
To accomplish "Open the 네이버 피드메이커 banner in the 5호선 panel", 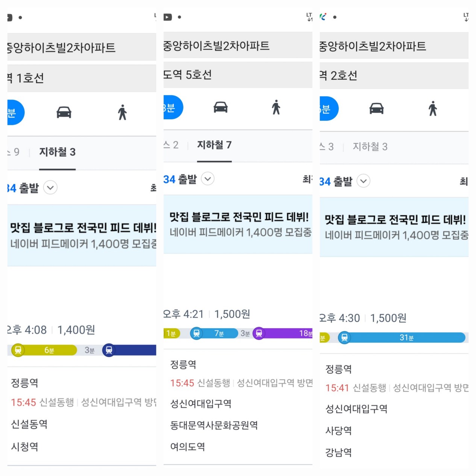I will tap(238, 224).
